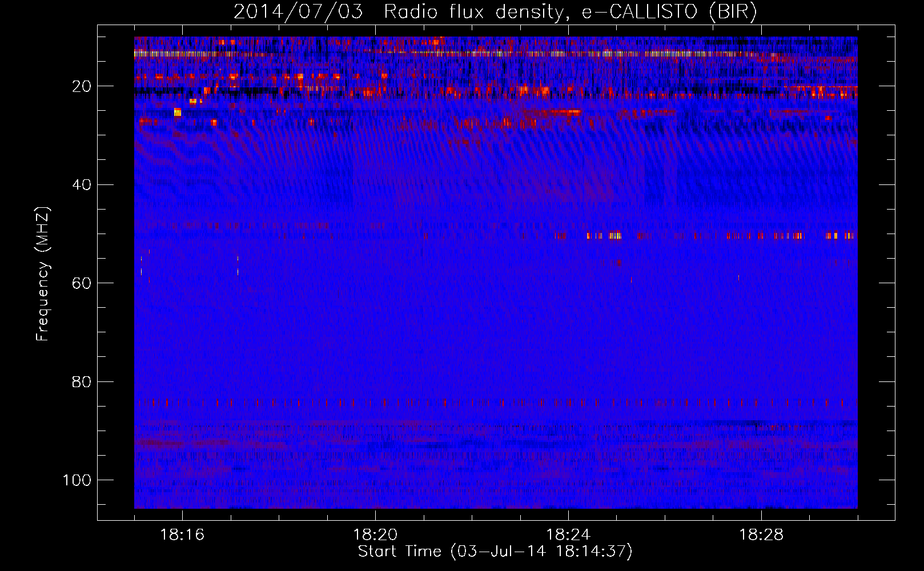Click the 18:28 time tick label

coord(761,535)
